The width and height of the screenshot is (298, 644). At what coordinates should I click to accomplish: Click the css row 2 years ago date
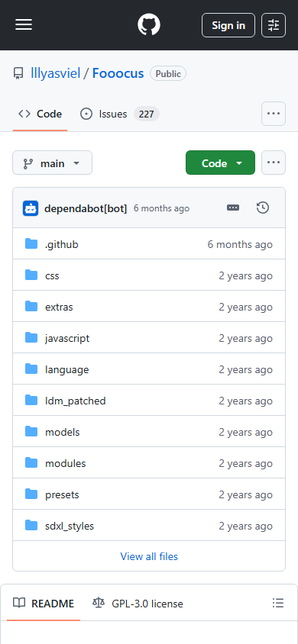click(x=245, y=275)
